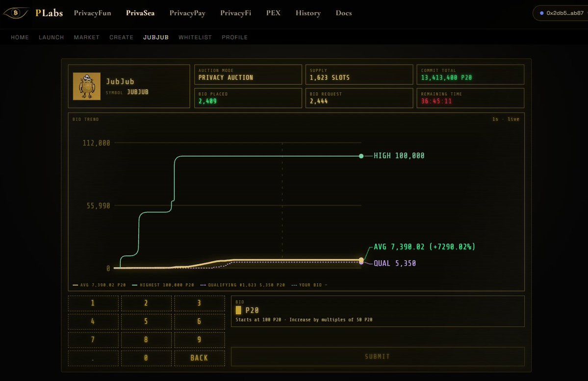Tap keypad digit 2
This screenshot has height=381, width=588.
click(146, 303)
